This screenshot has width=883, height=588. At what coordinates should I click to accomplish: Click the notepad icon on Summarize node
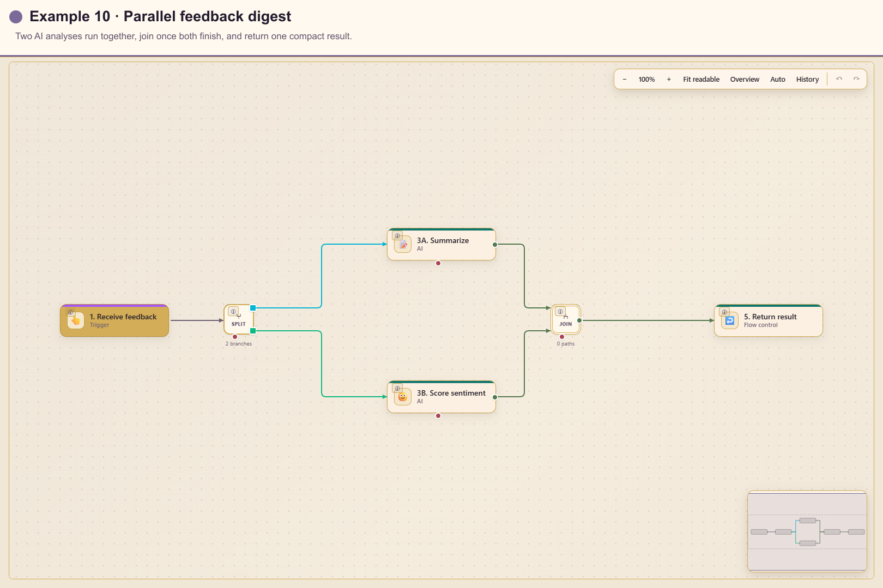point(403,245)
